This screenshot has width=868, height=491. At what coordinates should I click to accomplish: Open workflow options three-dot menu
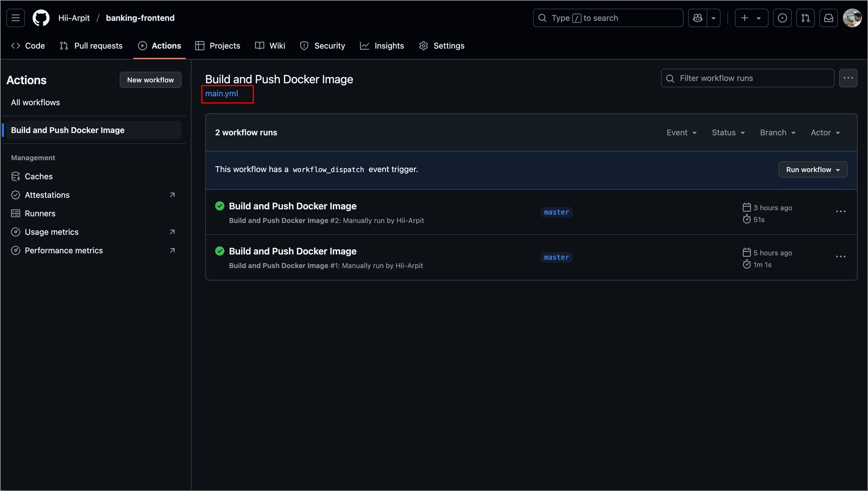[x=848, y=78]
